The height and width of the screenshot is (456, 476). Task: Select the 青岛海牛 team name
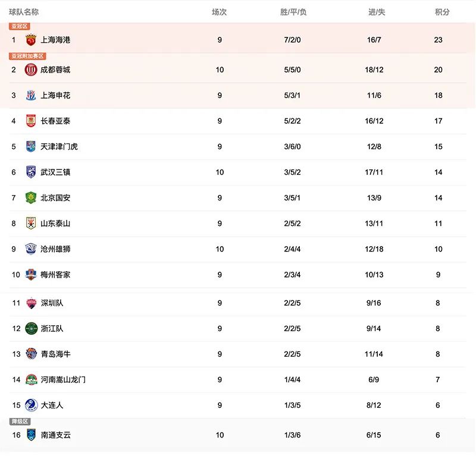point(55,354)
